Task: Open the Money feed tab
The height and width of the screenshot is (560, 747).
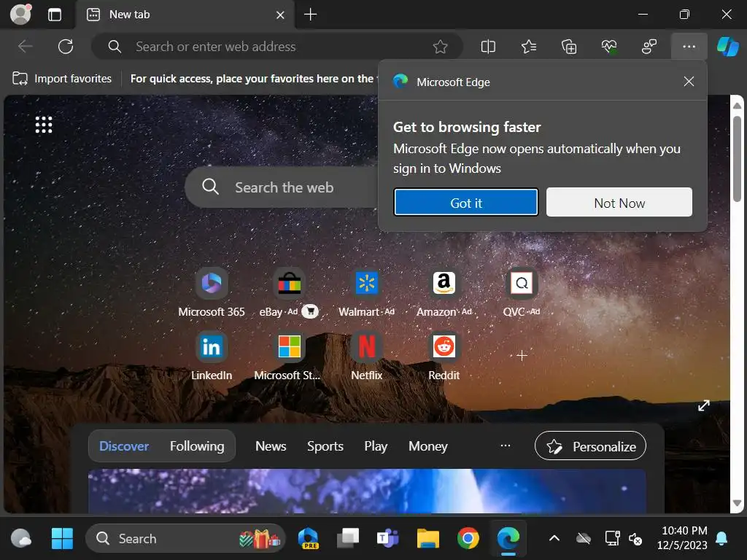Action: click(x=427, y=446)
